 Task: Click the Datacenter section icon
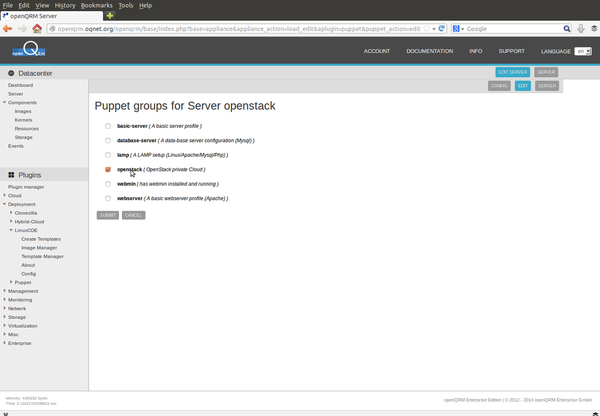[x=11, y=73]
